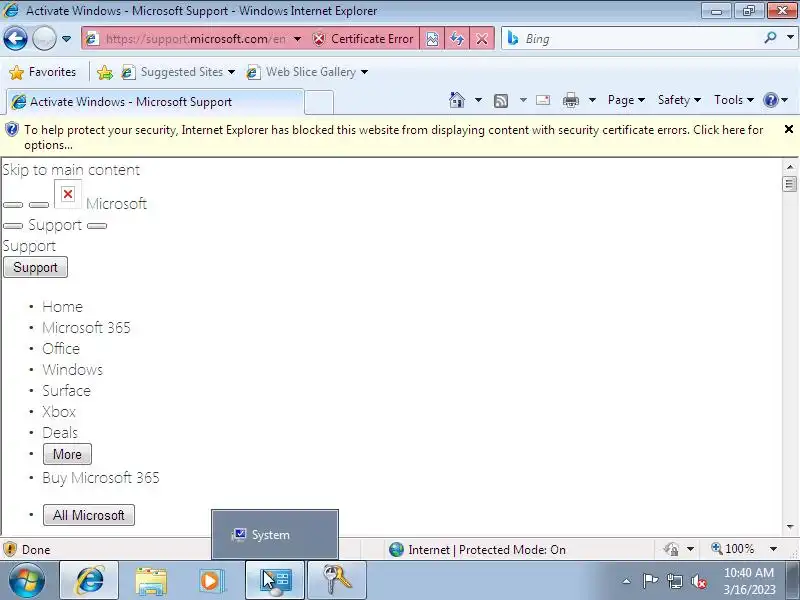Toggle Compatibility View icon
This screenshot has height=600, width=800.
pyautogui.click(x=432, y=39)
